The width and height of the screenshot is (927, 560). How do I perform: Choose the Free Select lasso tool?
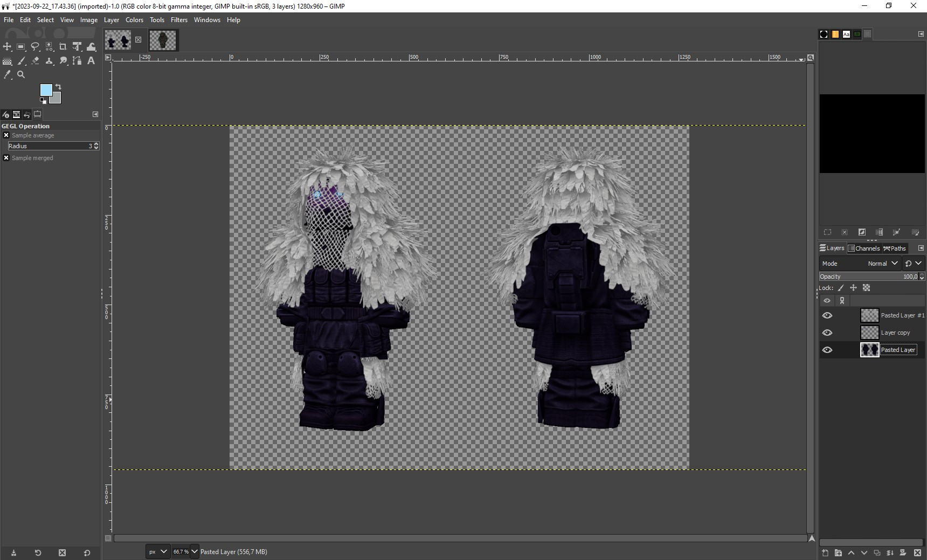click(x=35, y=47)
